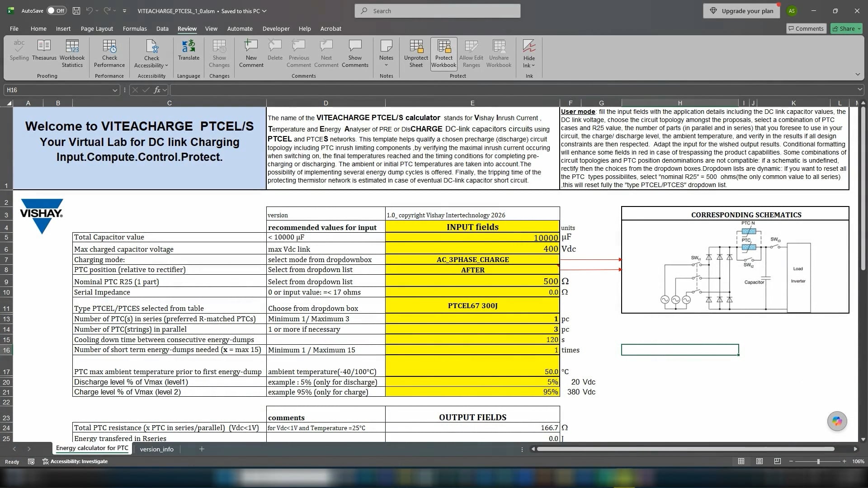This screenshot has width=868, height=488.
Task: Click the Check Accessibility icon
Action: click(x=152, y=47)
